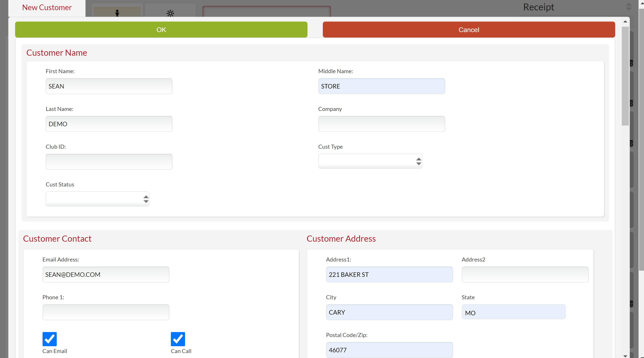Click the dialog scrollbar up arrow
The image size is (644, 358).
coord(625,22)
